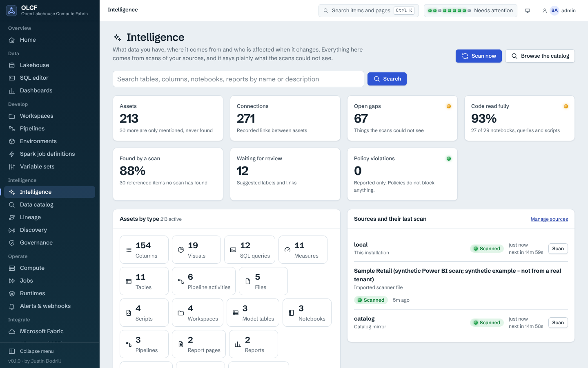Select the 3 Model tables tile
Viewport: 588px width, 368px height.
(253, 312)
